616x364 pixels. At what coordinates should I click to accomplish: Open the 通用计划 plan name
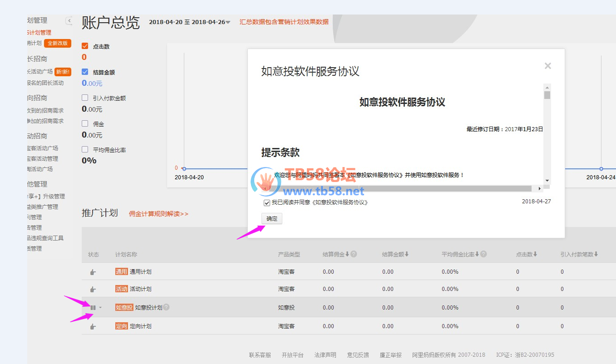pyautogui.click(x=141, y=272)
